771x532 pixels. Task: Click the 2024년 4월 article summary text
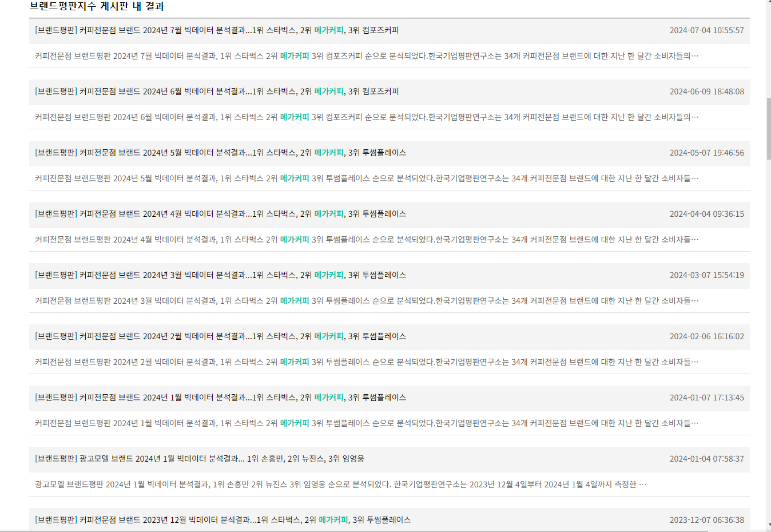(x=367, y=240)
